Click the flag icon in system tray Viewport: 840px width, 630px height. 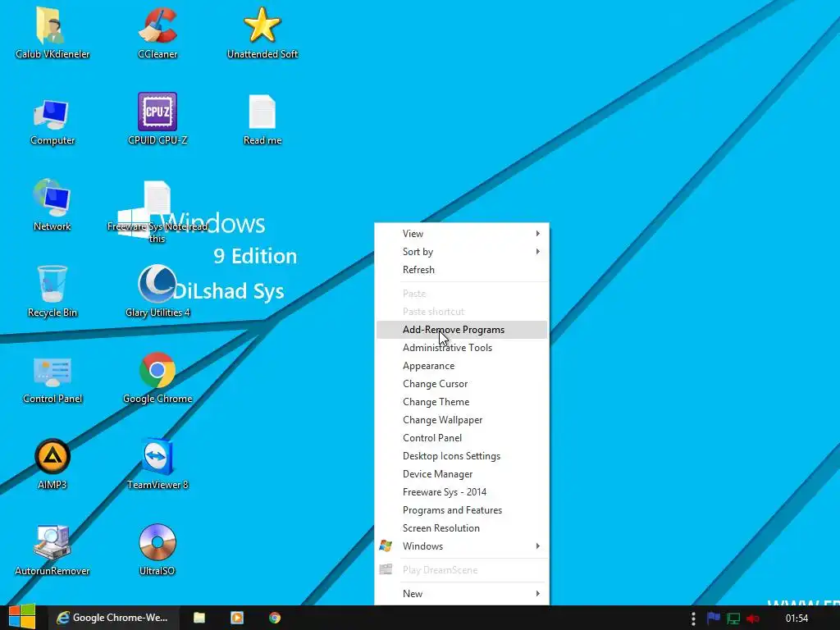713,619
